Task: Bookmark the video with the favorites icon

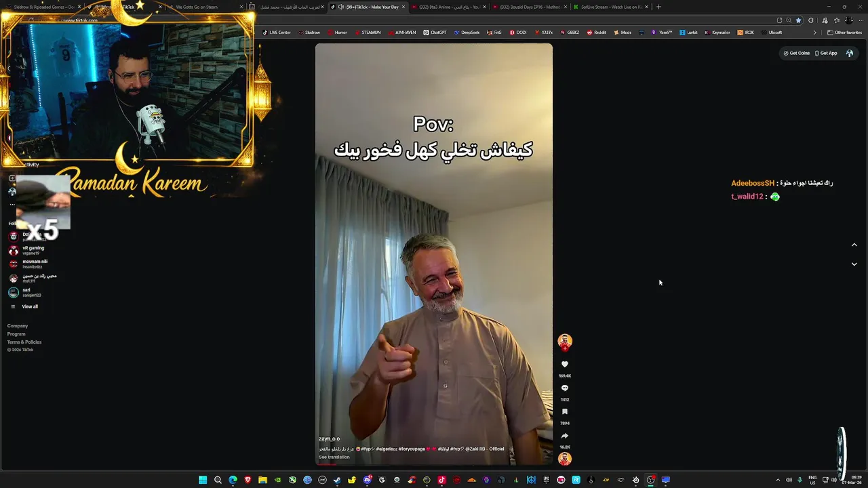Action: click(x=564, y=412)
